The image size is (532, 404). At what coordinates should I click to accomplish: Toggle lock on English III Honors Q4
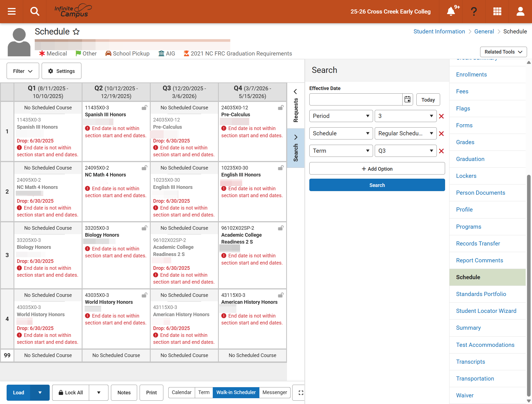coord(281,168)
